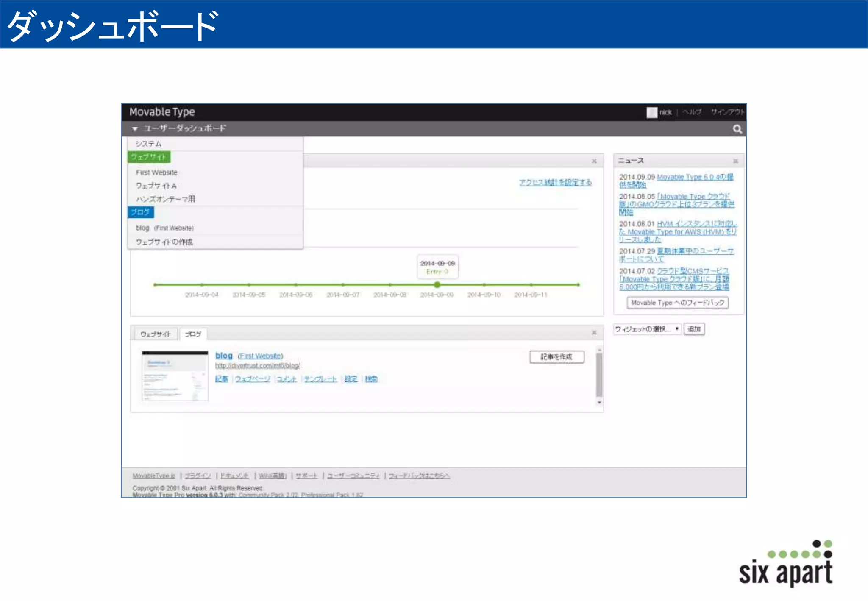Open the access stats settings link
The height and width of the screenshot is (601, 868).
[555, 182]
